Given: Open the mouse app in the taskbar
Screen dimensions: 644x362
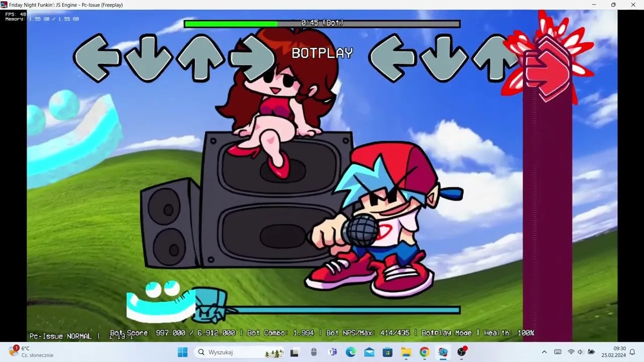Looking at the screenshot, I should pyautogui.click(x=313, y=352).
